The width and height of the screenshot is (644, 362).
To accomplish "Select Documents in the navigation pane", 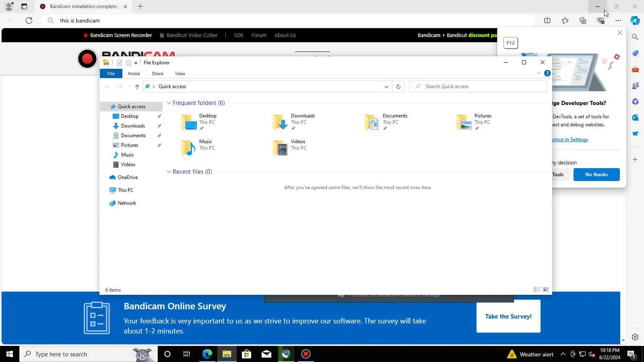I will 133,136.
